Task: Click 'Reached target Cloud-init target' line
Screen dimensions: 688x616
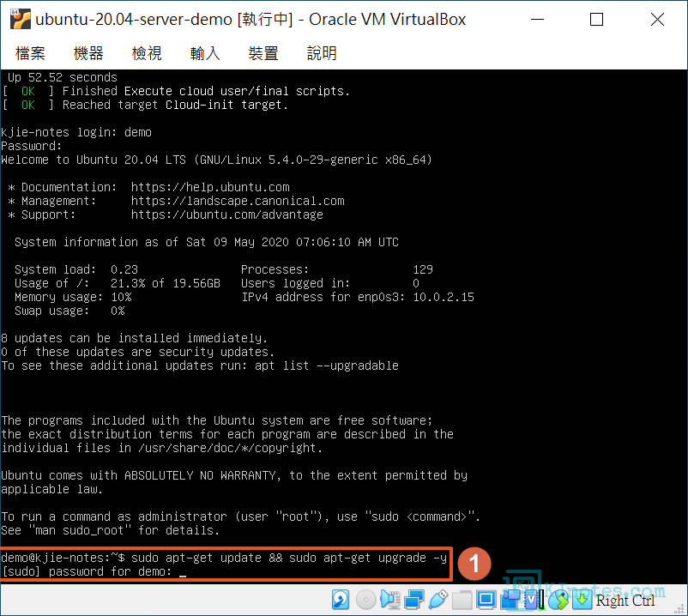Action: tap(145, 105)
